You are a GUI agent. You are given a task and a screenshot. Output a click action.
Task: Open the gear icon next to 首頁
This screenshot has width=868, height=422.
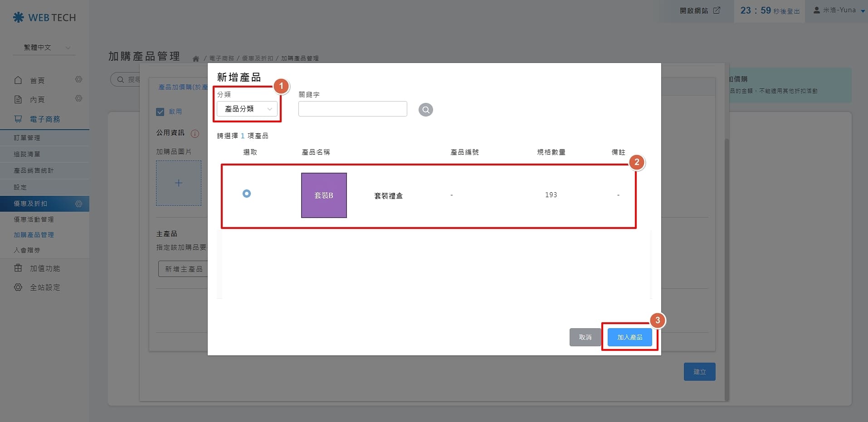tap(78, 80)
